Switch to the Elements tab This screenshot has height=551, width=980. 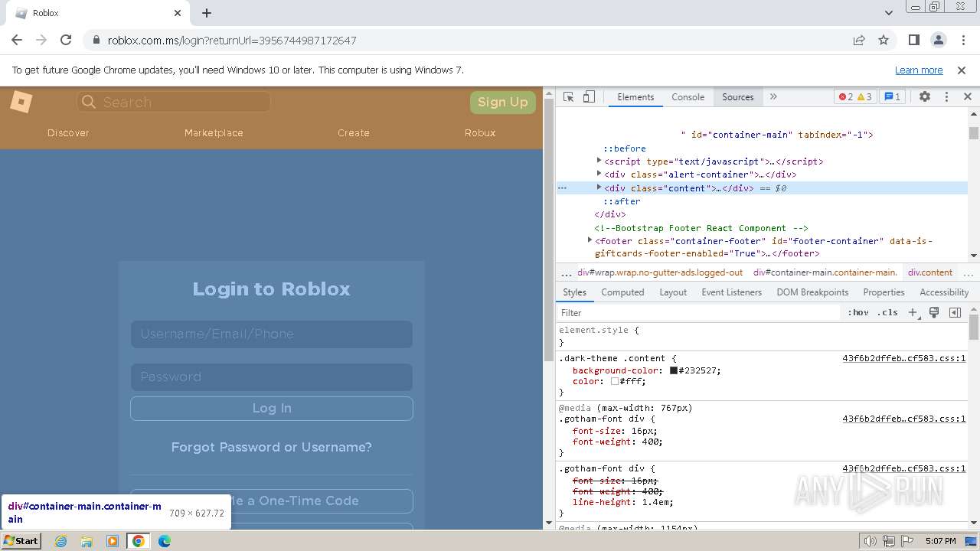pos(635,97)
